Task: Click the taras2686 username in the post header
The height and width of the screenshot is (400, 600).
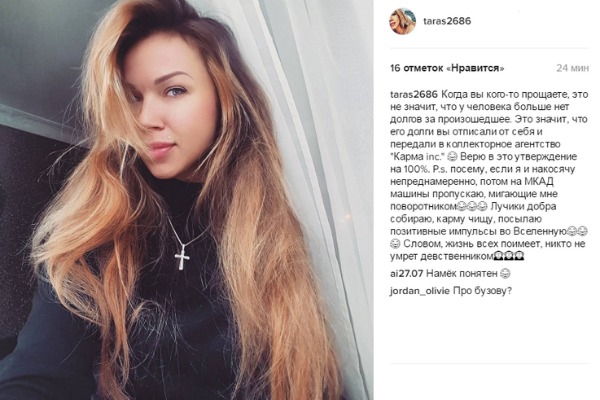Action: 447,21
